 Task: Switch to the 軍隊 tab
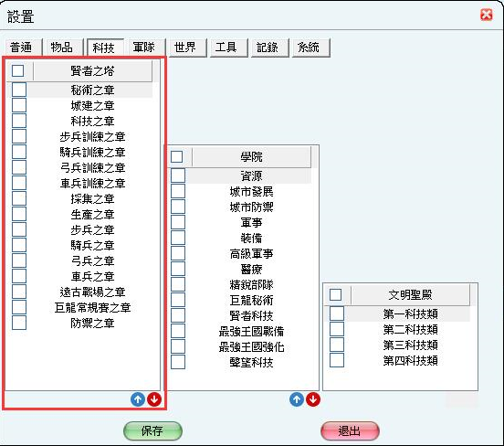pyautogui.click(x=144, y=48)
